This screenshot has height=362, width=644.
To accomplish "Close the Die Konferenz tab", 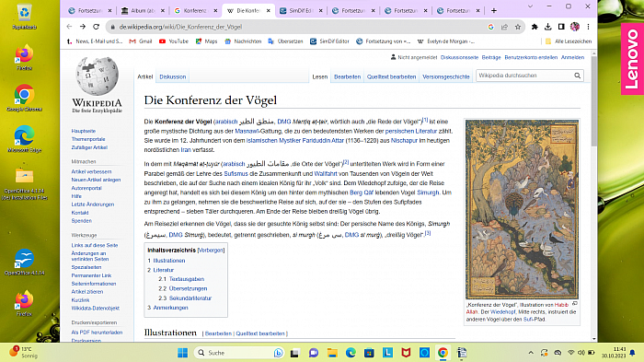I will click(x=269, y=11).
